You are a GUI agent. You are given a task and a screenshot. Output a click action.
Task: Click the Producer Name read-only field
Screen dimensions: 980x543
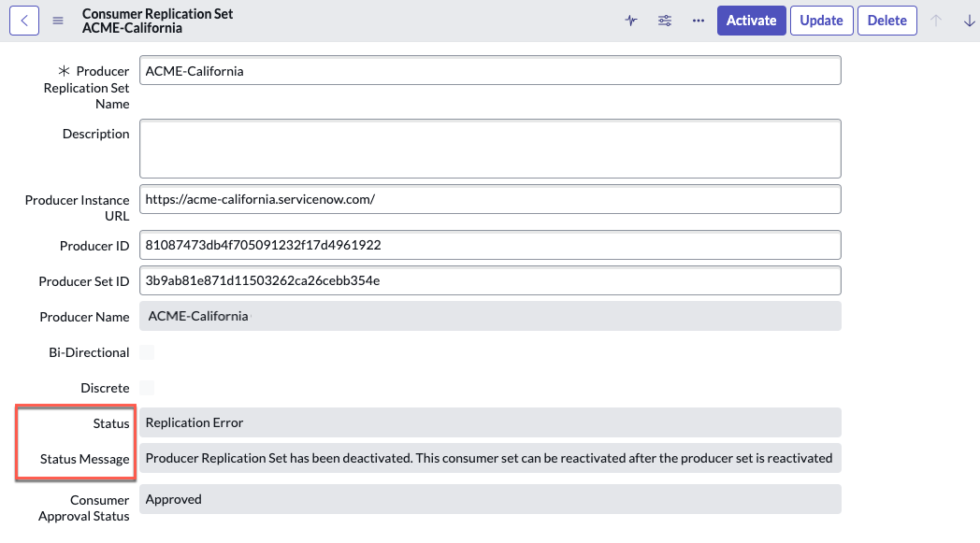pos(490,316)
